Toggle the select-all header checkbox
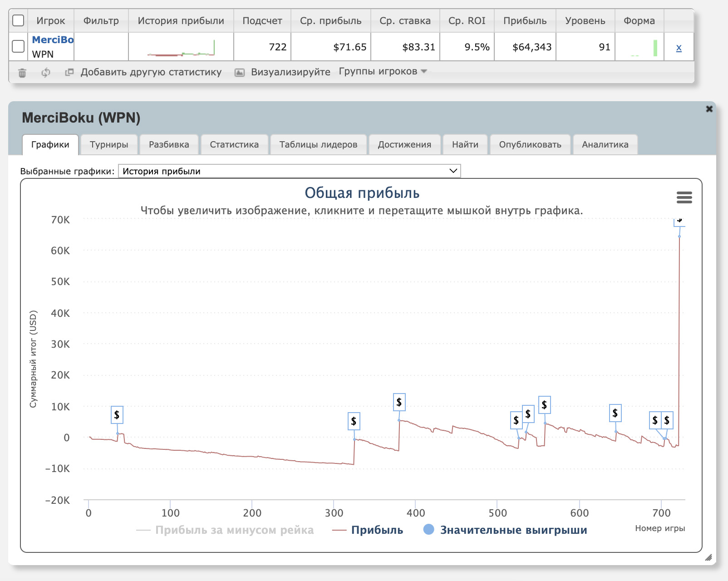 coord(18,20)
